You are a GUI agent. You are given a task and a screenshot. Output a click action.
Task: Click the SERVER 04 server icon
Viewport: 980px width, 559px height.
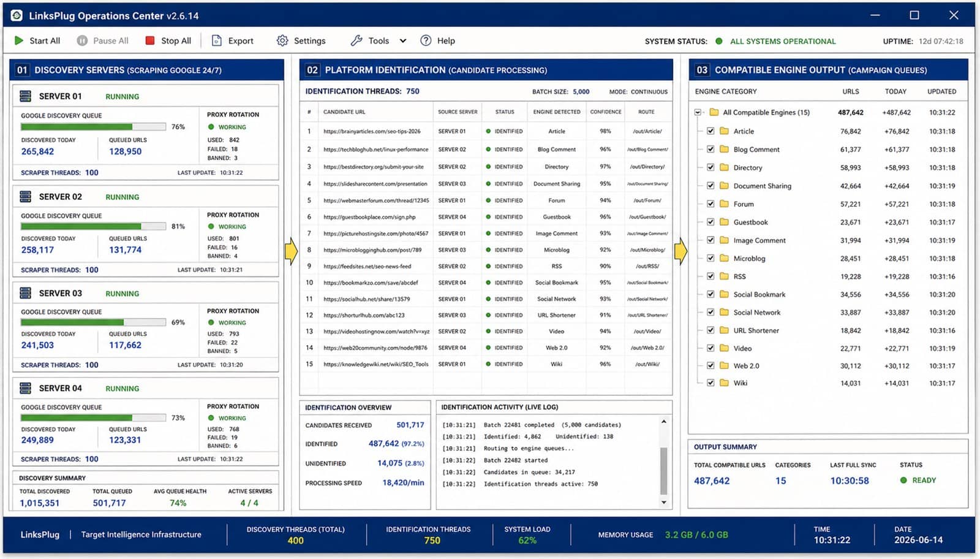[x=26, y=388]
